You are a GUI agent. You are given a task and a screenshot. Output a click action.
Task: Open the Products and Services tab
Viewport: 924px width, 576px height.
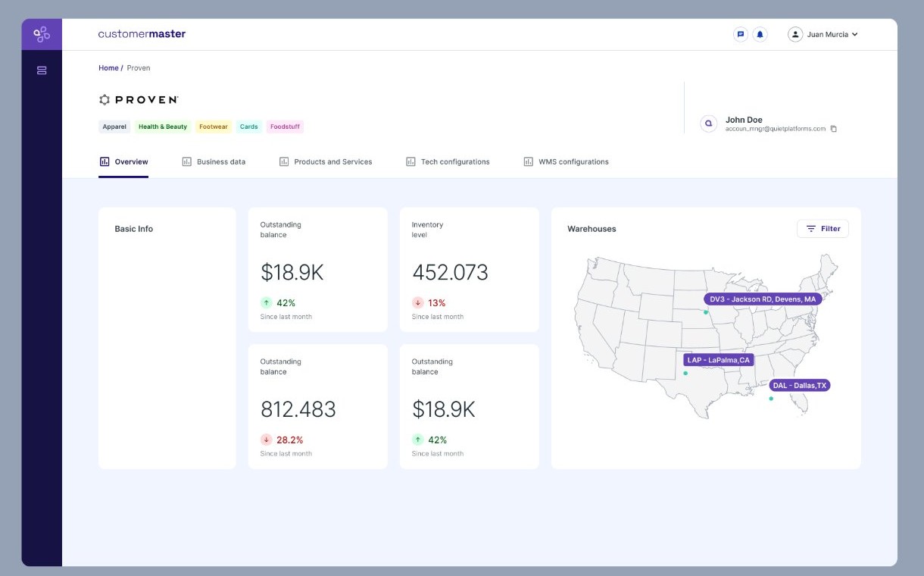(326, 162)
